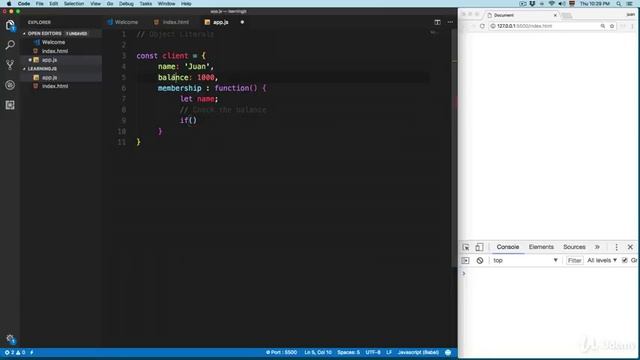Screen dimensions: 640x360
Task: Open the Help menu
Action: [186, 4]
